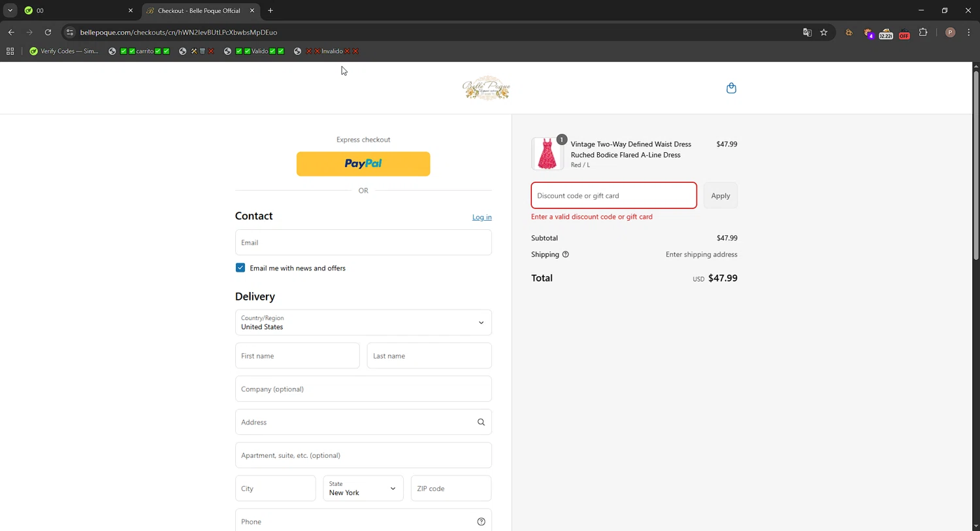Open the carrito bookmark
This screenshot has width=980, height=531.
(x=139, y=51)
